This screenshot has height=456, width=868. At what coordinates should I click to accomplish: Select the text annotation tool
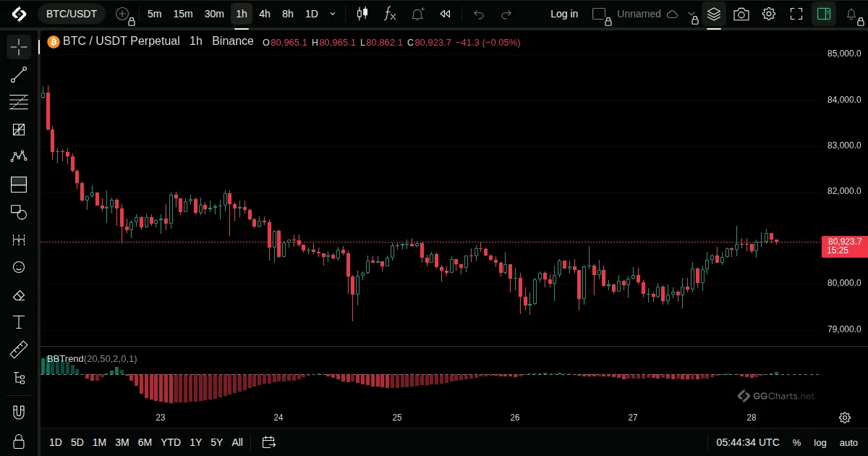click(x=19, y=322)
